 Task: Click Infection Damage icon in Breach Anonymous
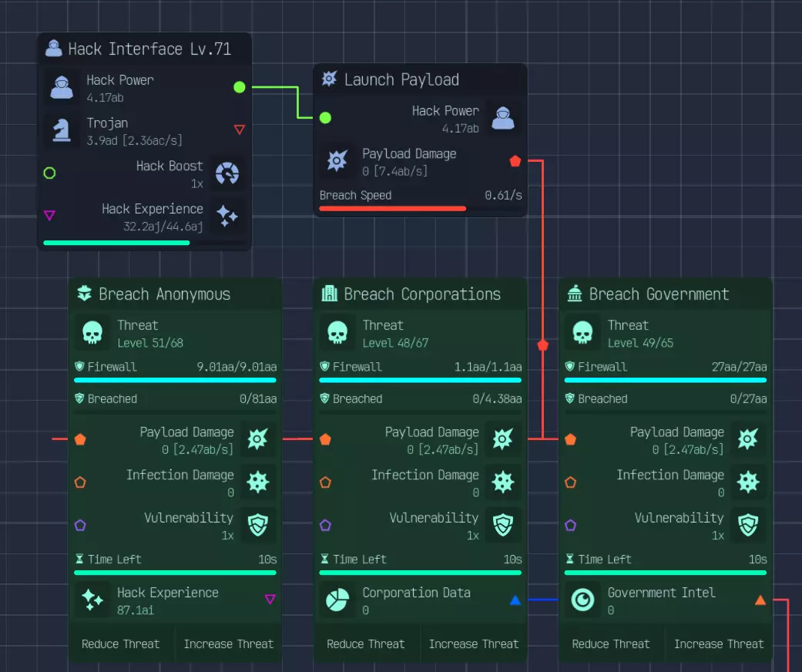point(257,482)
